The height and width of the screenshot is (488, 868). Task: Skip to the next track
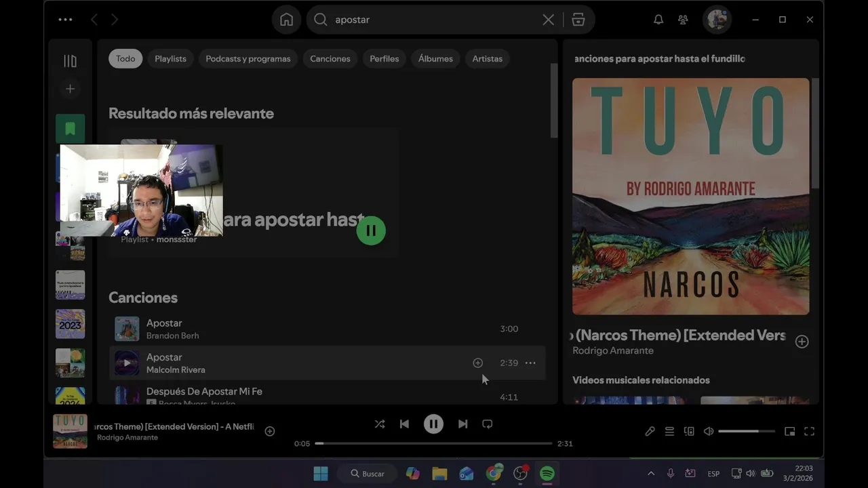click(462, 424)
